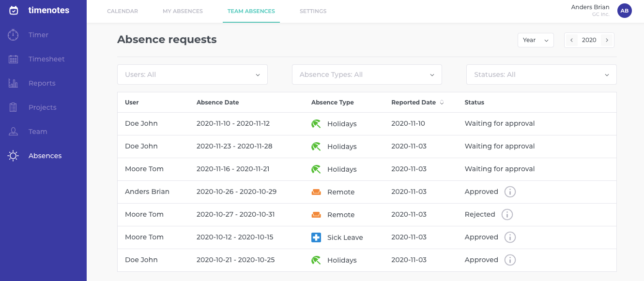Click info icon for Moore Tom sick leave row
This screenshot has height=281, width=644.
[510, 237]
